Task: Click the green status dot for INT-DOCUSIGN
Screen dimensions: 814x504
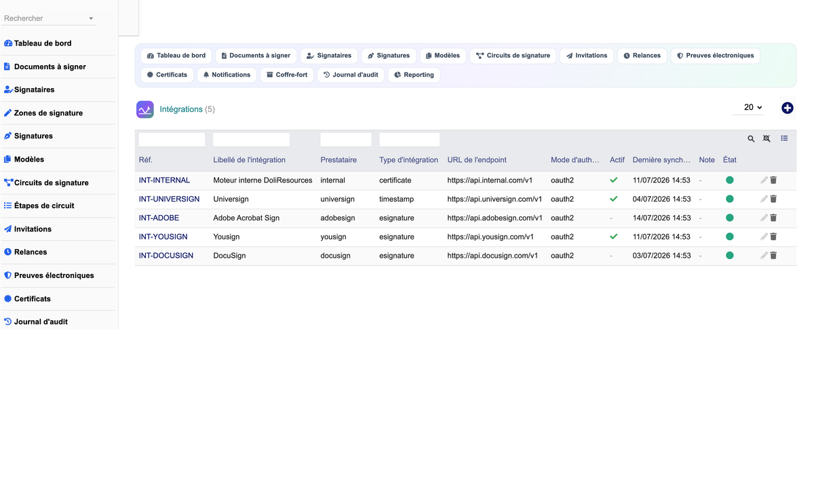Action: (730, 256)
